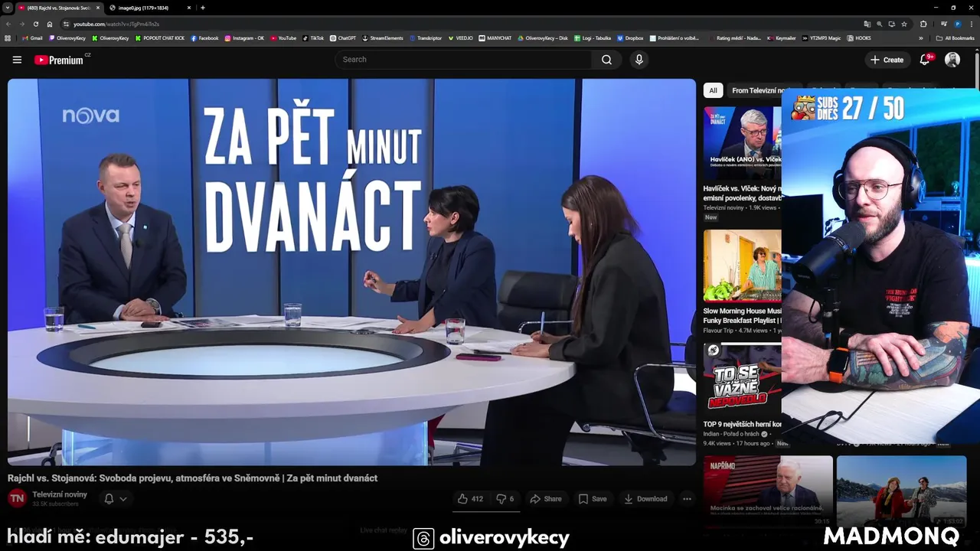
Task: Go forward in browser history
Action: point(22,24)
